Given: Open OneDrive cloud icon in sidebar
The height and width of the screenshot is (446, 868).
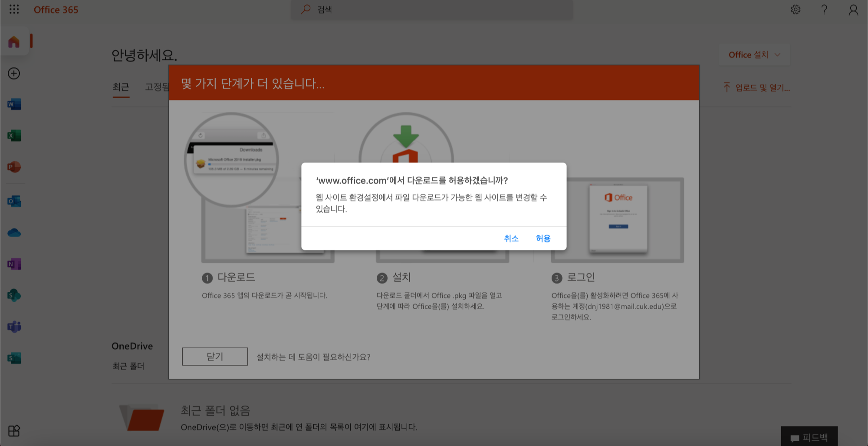Looking at the screenshot, I should coord(14,233).
